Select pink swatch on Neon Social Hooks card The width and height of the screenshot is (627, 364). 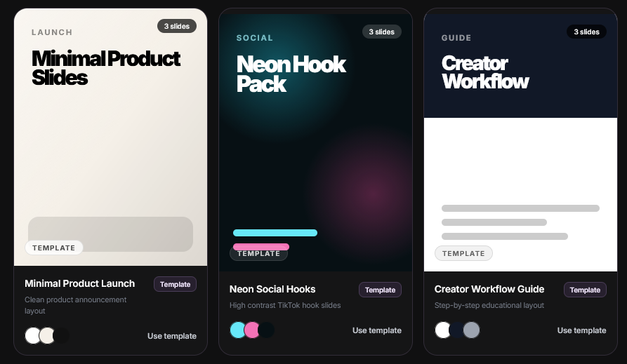tap(252, 330)
